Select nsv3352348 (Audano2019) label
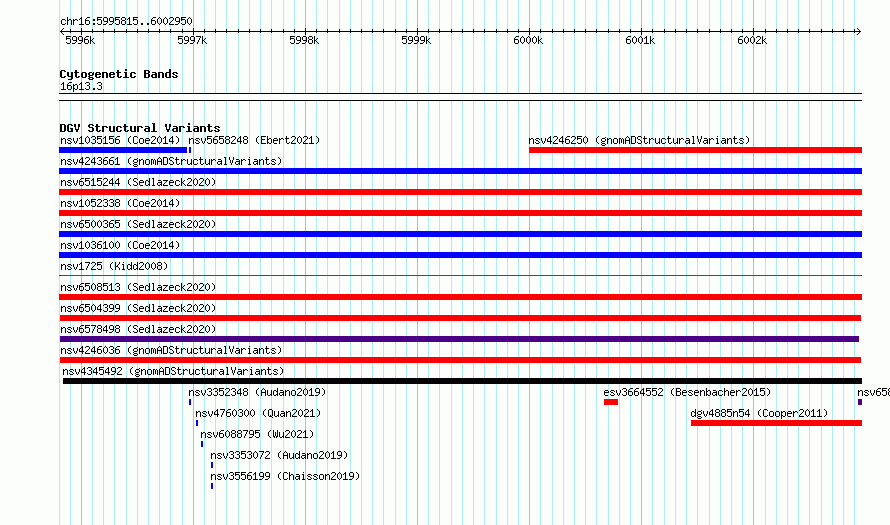890x525 pixels. pos(257,392)
